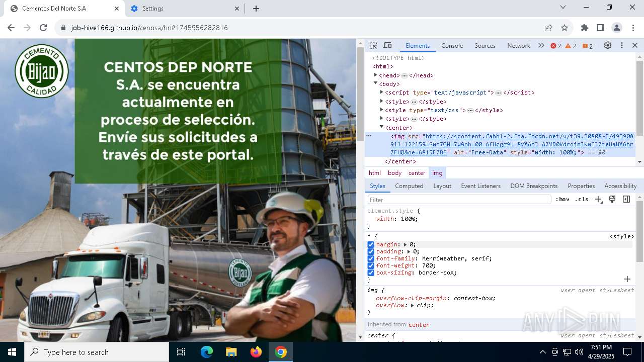Click the Inherited from center link
Image resolution: width=644 pixels, height=362 pixels.
pyautogui.click(x=419, y=325)
